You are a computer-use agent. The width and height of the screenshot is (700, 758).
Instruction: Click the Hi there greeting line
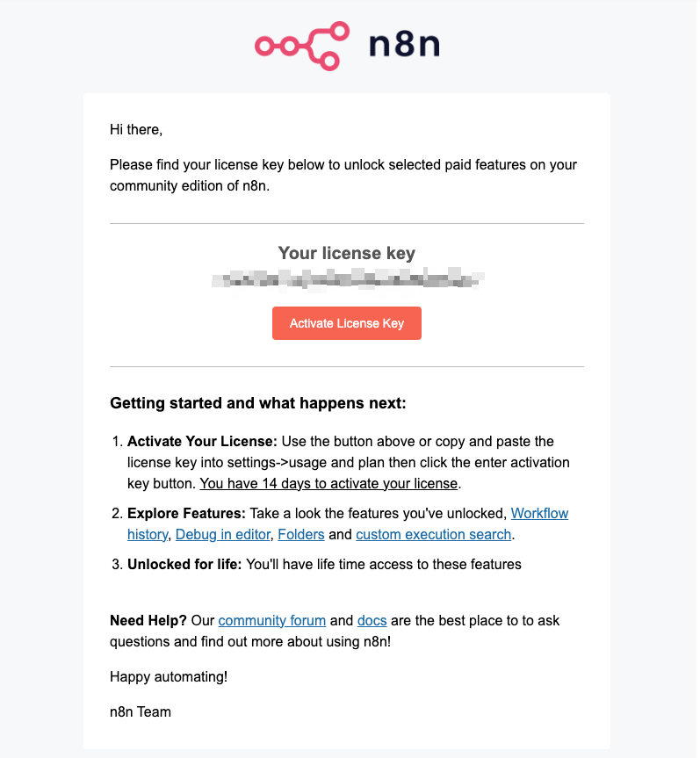[136, 130]
